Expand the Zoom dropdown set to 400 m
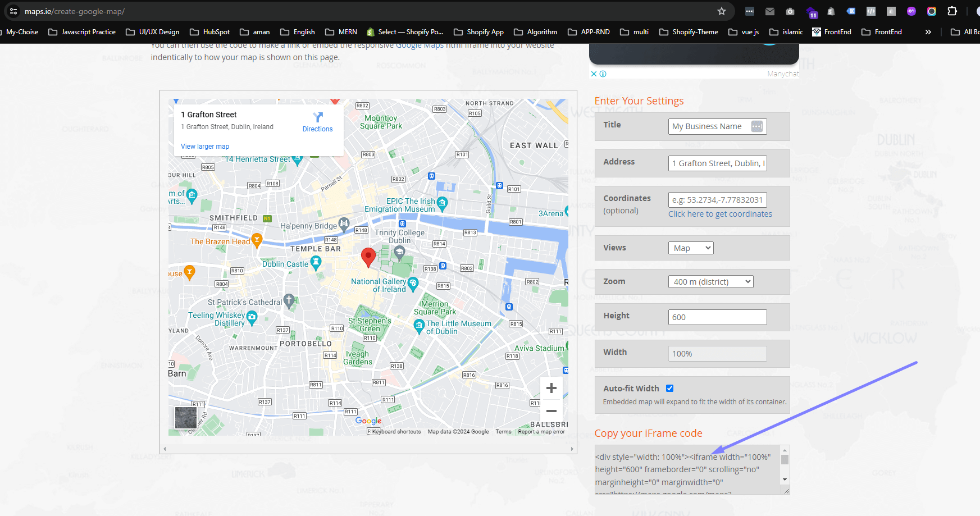 [710, 282]
